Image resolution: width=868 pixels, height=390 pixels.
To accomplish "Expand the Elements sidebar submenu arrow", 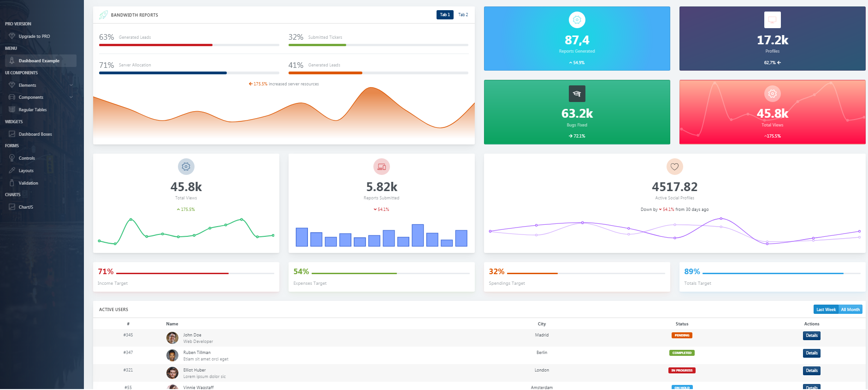I will pos(71,85).
